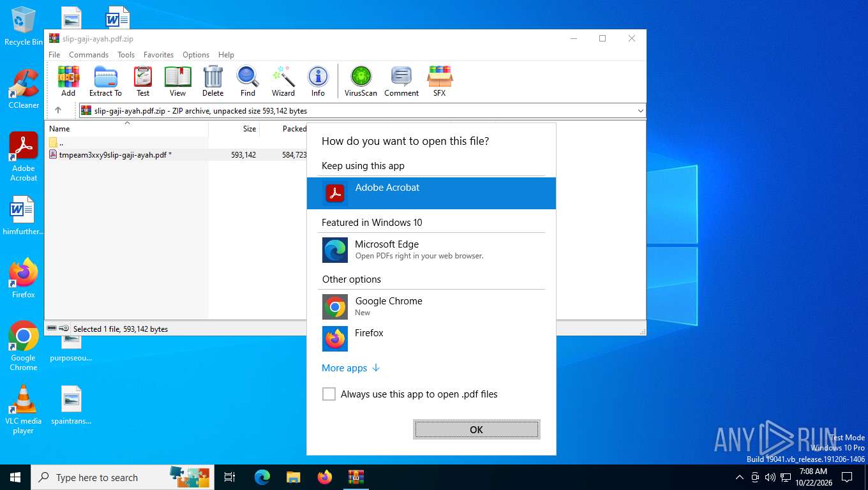The image size is (868, 490).
Task: Click the SFX toolbar icon
Action: point(439,81)
